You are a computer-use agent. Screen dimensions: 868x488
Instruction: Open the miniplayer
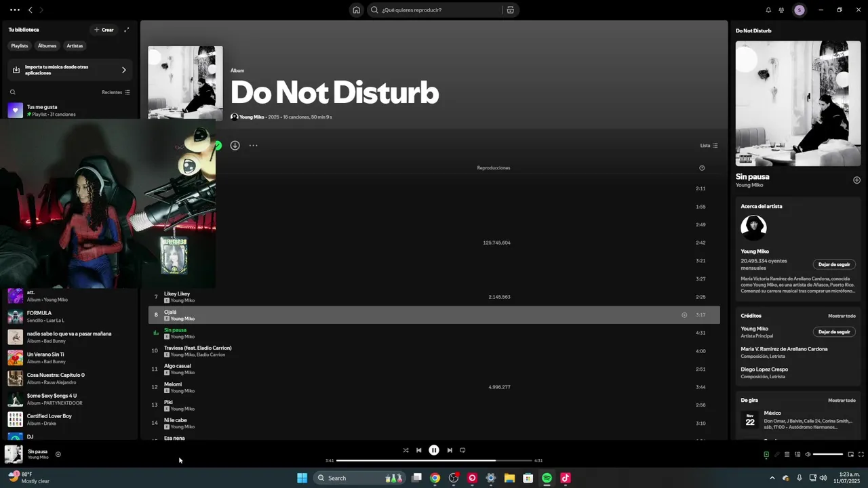850,454
